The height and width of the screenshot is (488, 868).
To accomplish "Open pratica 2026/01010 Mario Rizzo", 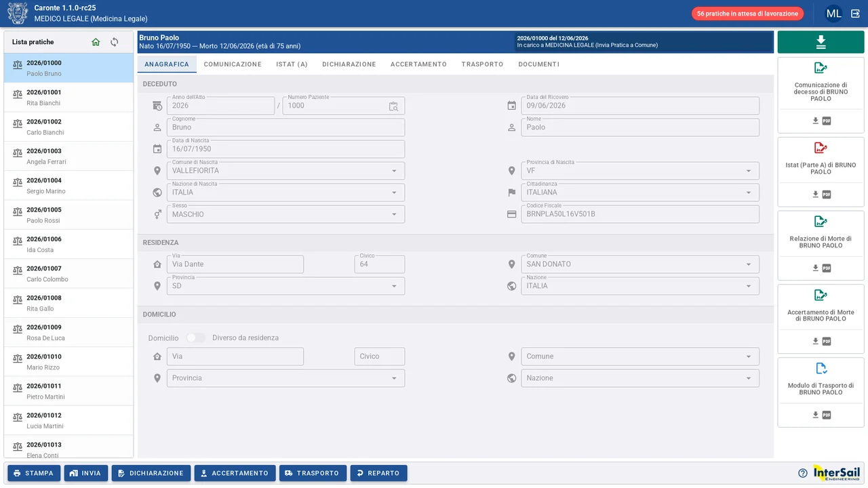I will [68, 361].
